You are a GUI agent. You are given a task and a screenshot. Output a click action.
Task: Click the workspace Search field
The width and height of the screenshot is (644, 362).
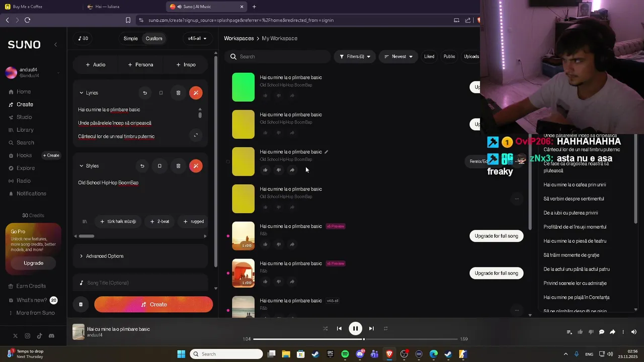point(277,57)
